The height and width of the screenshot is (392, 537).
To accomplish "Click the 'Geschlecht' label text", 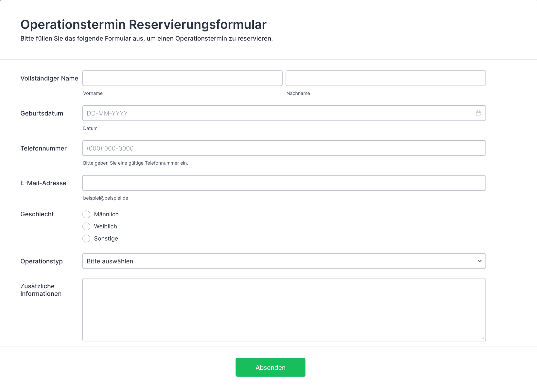I will point(37,214).
